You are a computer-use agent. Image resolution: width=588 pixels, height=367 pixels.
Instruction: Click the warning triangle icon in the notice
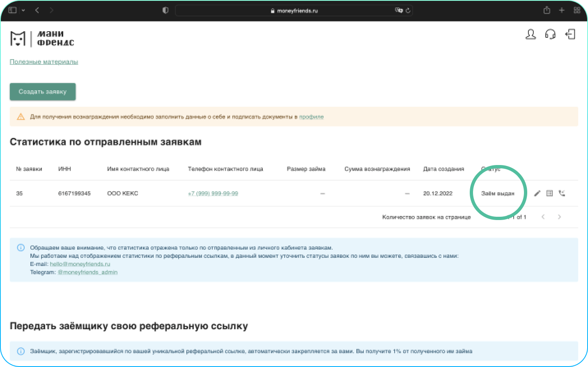click(20, 117)
